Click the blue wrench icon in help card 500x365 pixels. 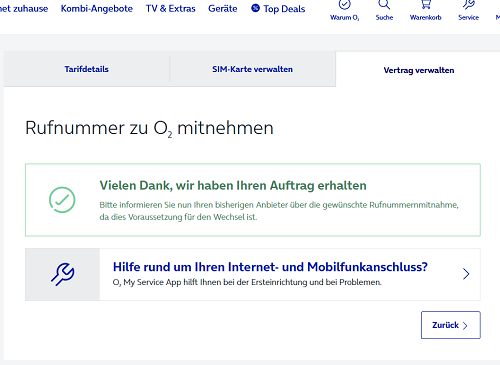click(63, 274)
